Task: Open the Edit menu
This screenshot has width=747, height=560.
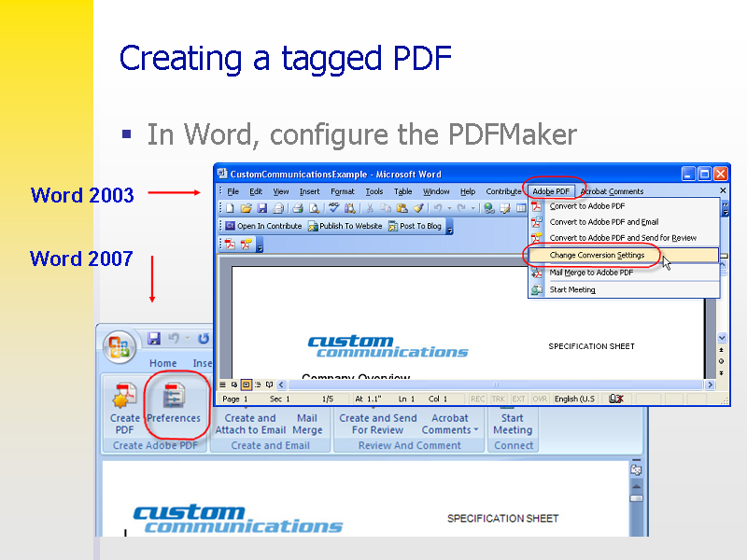Action: point(256,191)
